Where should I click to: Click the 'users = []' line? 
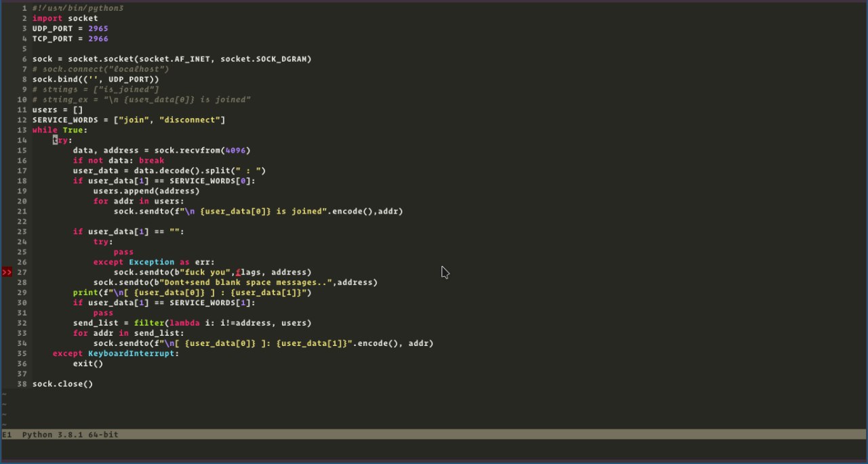(58, 110)
